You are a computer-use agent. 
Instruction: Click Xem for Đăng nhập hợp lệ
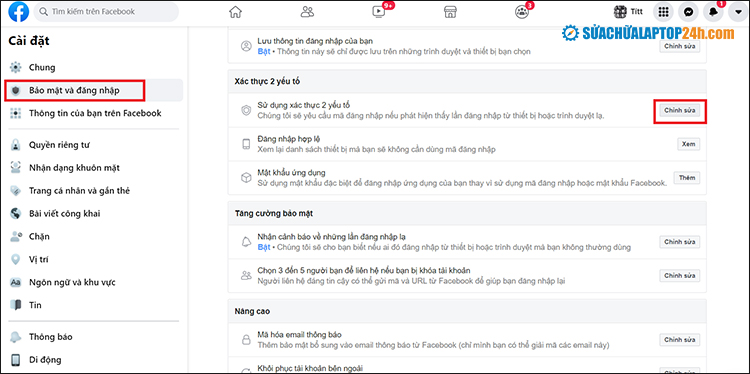[x=688, y=144]
